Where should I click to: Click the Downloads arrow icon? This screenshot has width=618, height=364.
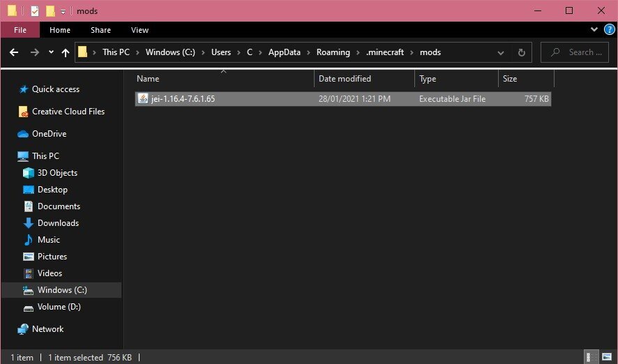(29, 223)
